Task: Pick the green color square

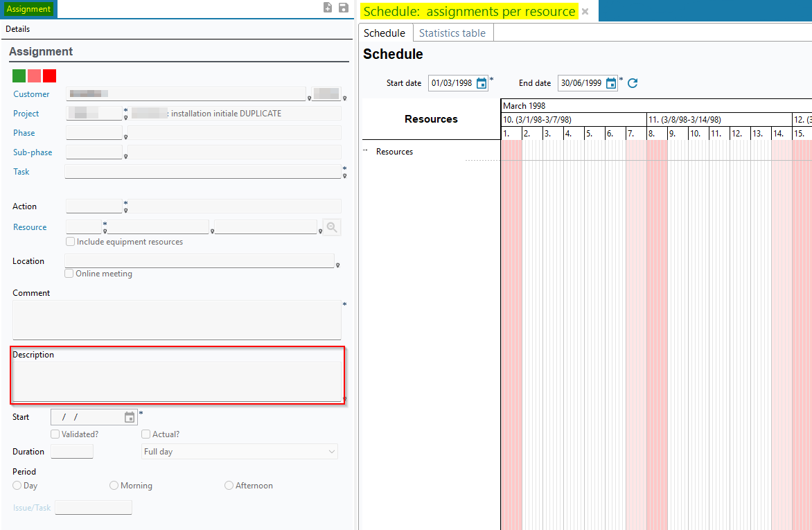Action: coord(19,76)
